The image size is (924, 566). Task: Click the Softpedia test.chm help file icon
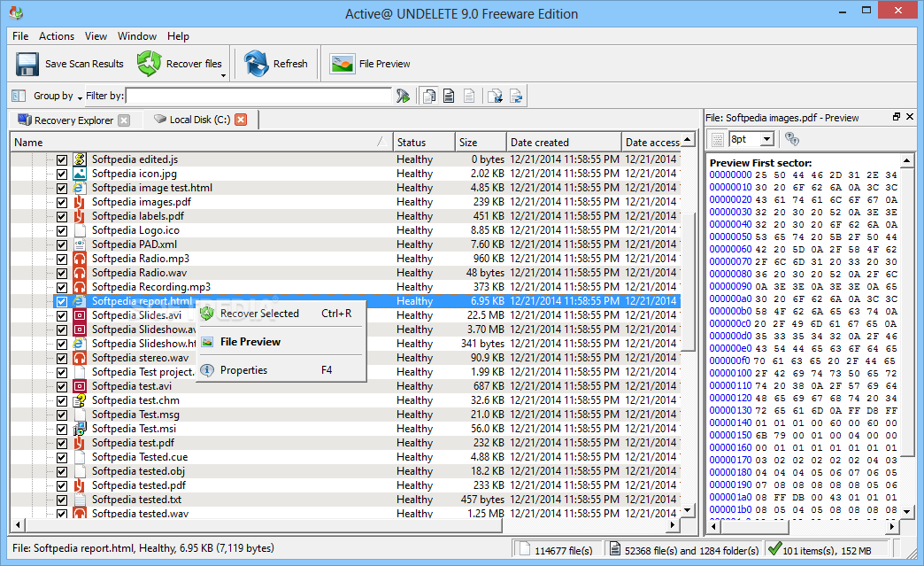[x=80, y=400]
